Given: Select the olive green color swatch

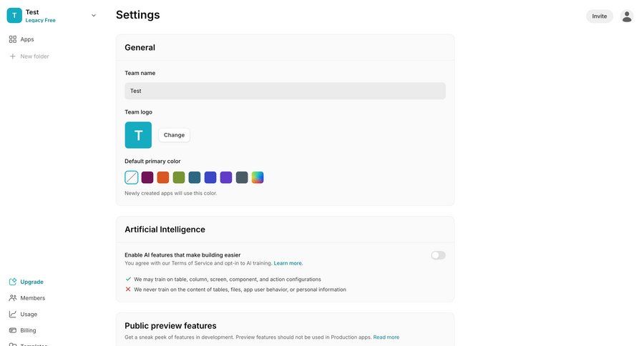Looking at the screenshot, I should 179,177.
